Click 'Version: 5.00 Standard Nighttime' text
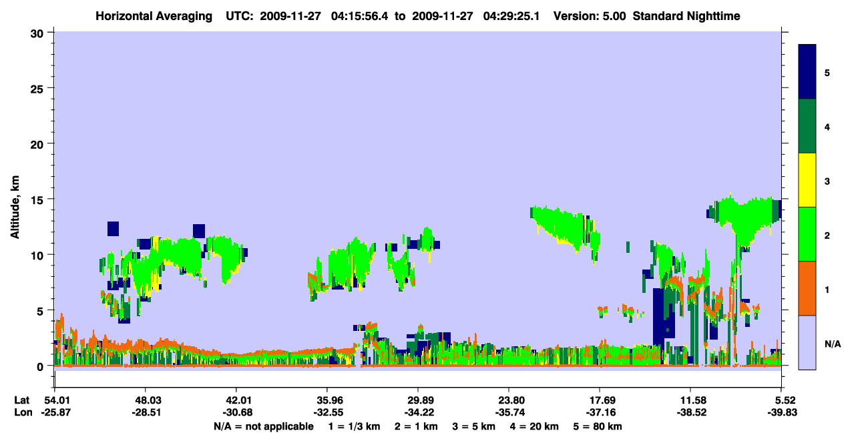Viewport: 868px width, 445px height. pos(647,15)
